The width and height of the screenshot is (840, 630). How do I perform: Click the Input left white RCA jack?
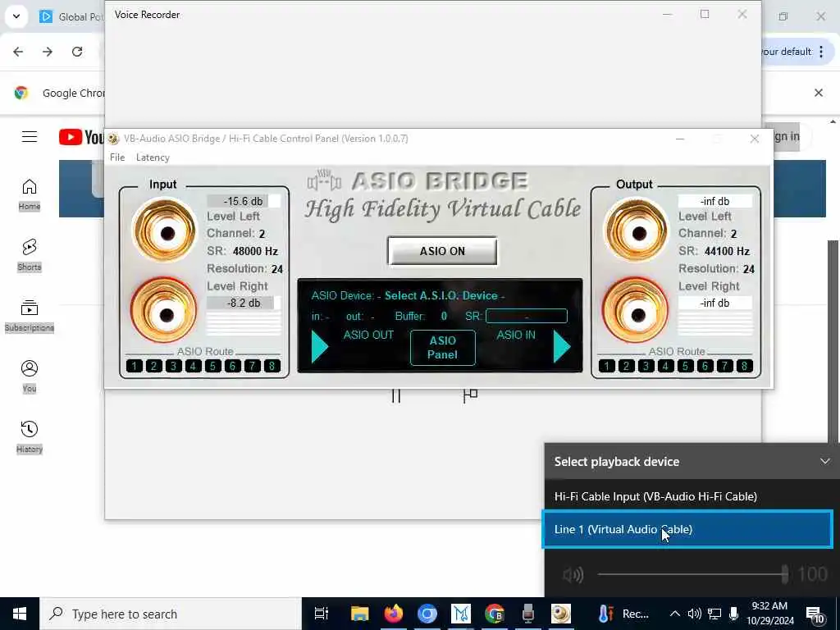point(164,232)
